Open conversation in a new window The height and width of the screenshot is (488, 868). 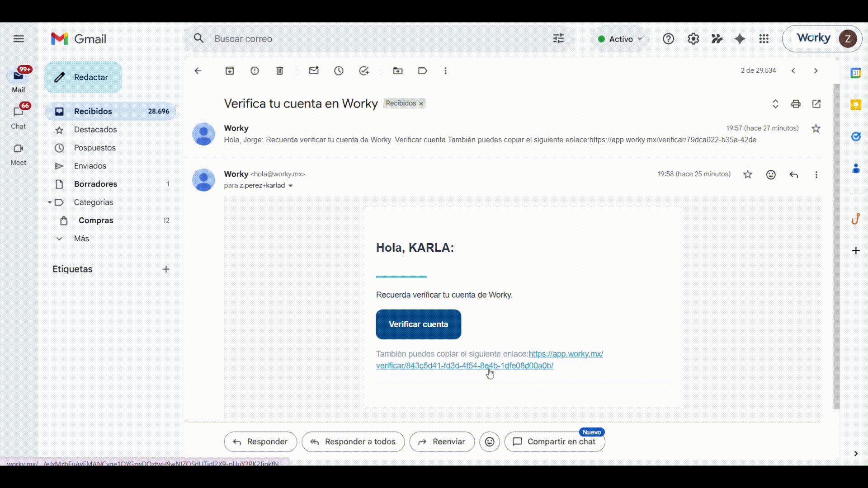point(816,104)
